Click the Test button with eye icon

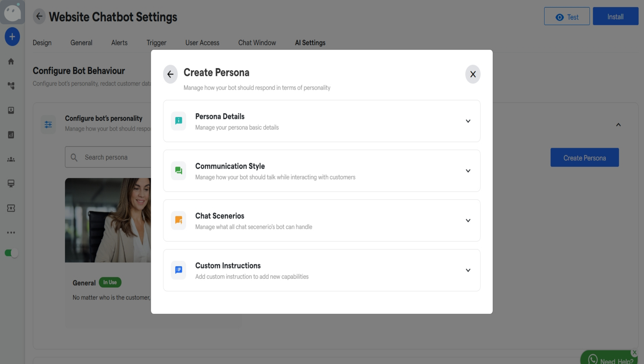[x=567, y=16]
